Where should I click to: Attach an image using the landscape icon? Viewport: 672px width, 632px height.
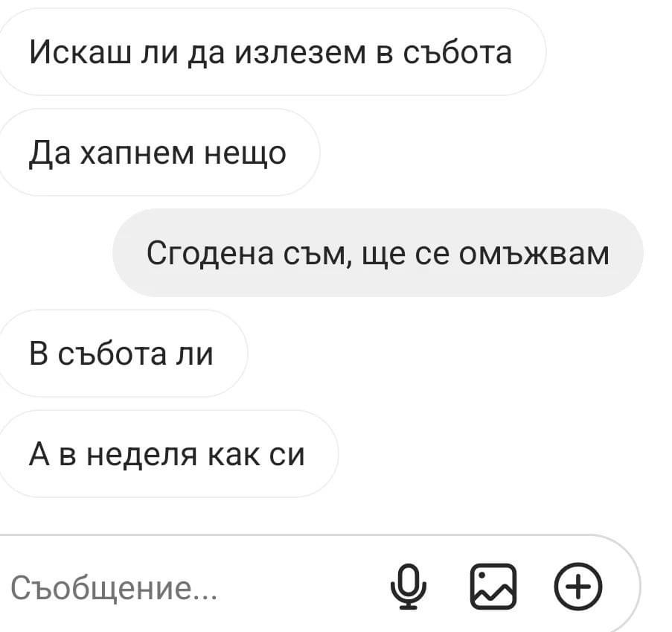point(493,586)
